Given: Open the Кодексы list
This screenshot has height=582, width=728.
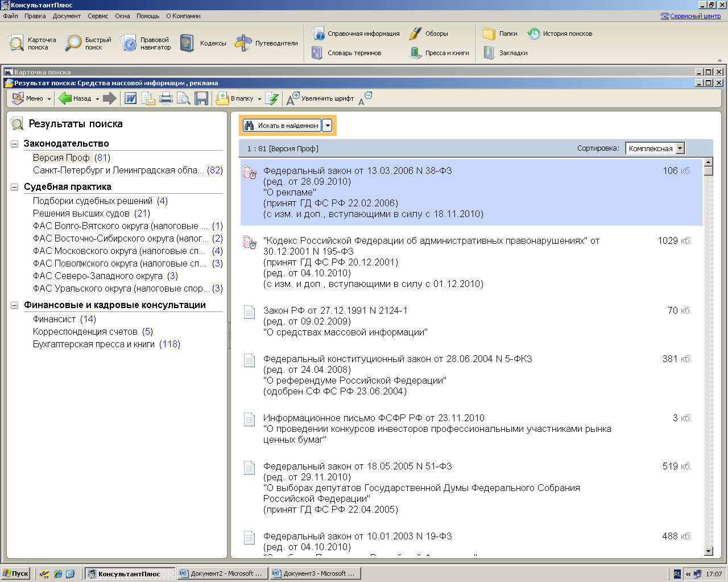Looking at the screenshot, I should (203, 43).
